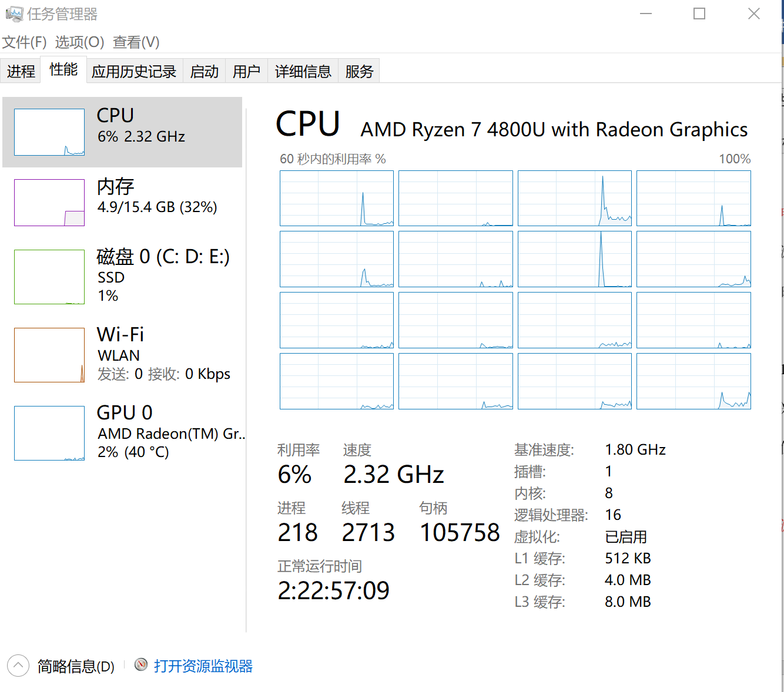
Task: Collapse view with 简略信息 chevron button
Action: coord(18,666)
